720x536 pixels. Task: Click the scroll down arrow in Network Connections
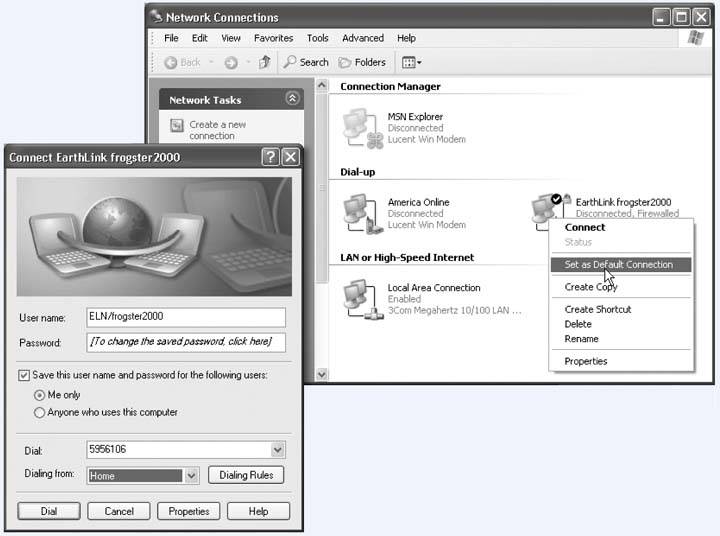tap(322, 374)
